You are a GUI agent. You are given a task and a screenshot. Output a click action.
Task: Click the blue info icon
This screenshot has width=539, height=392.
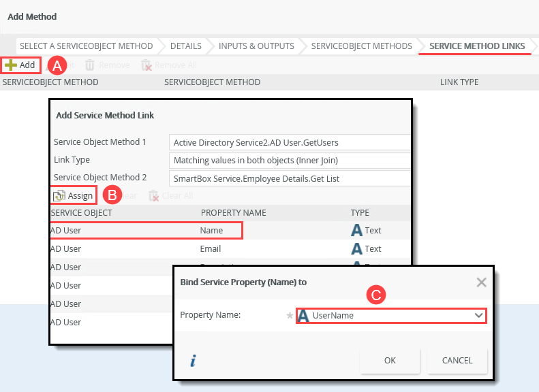[193, 361]
